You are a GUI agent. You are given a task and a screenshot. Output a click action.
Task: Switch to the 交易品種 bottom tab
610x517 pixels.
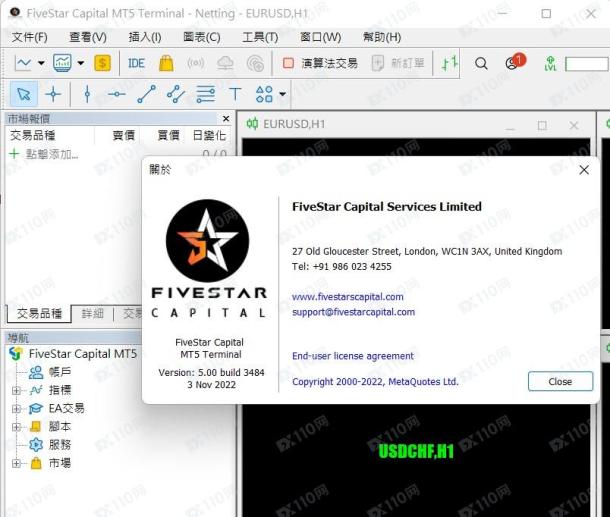(39, 314)
